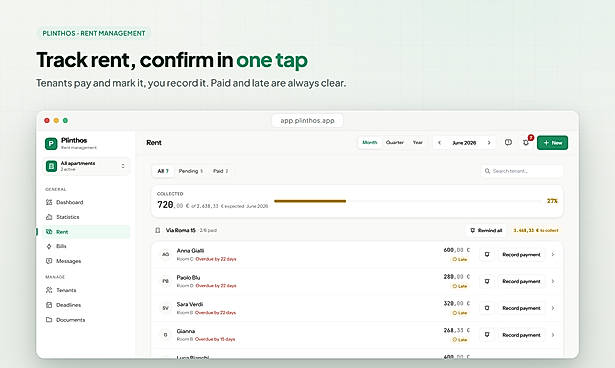Expand Paolo Blu row chevron
Image resolution: width=615 pixels, height=368 pixels.
pos(553,281)
